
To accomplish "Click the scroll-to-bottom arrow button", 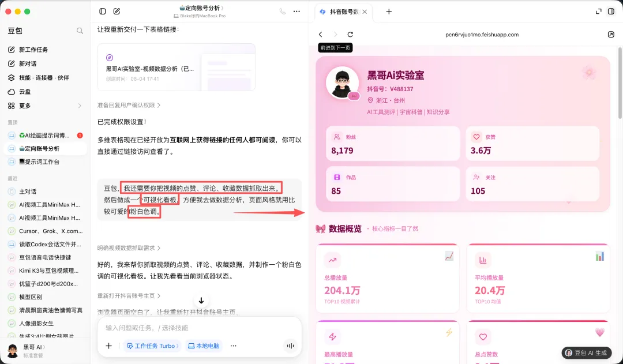I will [201, 301].
